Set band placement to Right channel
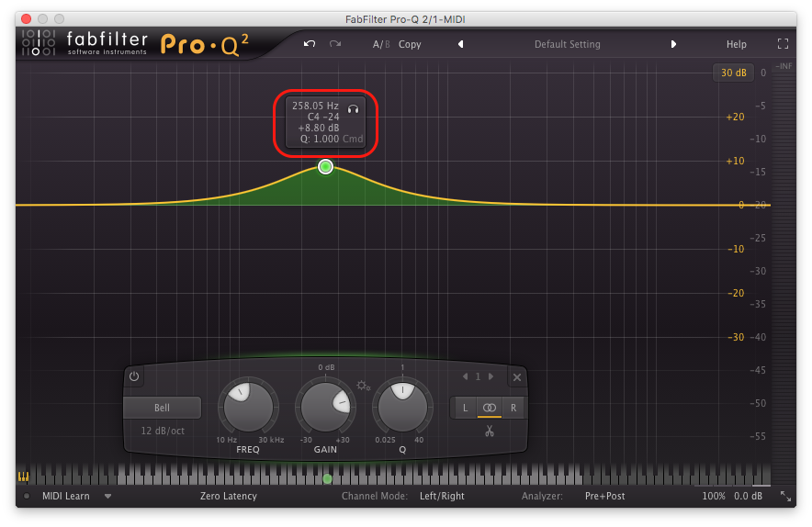The image size is (812, 527). pyautogui.click(x=513, y=408)
